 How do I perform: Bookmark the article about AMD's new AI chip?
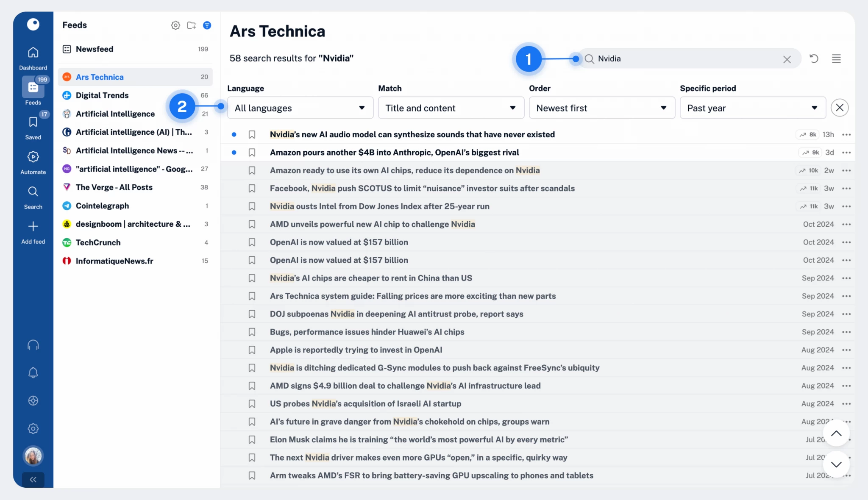pos(252,224)
